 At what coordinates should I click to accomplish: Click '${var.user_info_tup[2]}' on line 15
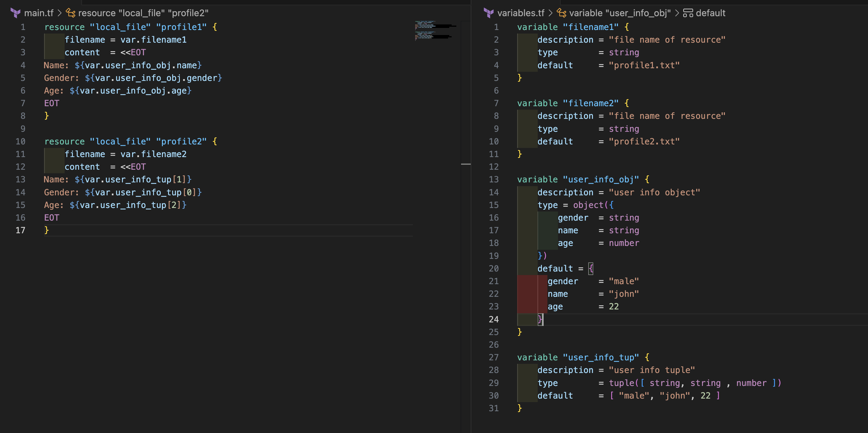coord(128,205)
